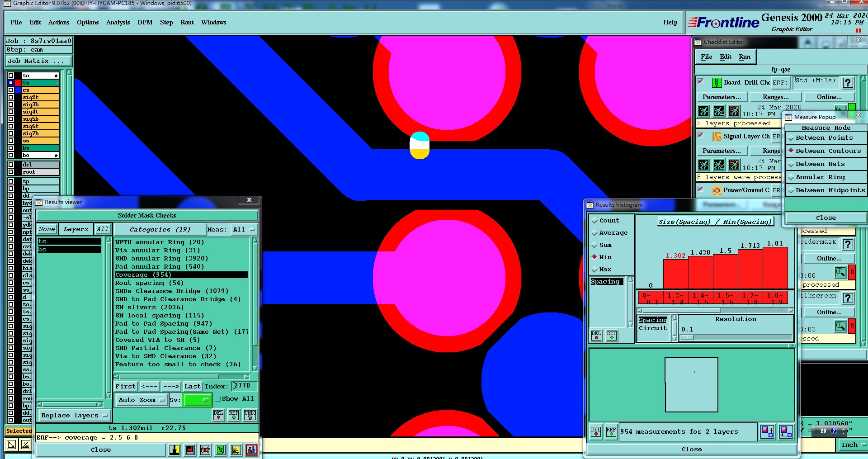Click Index input field showing 2778
This screenshot has height=459, width=868.
click(245, 386)
